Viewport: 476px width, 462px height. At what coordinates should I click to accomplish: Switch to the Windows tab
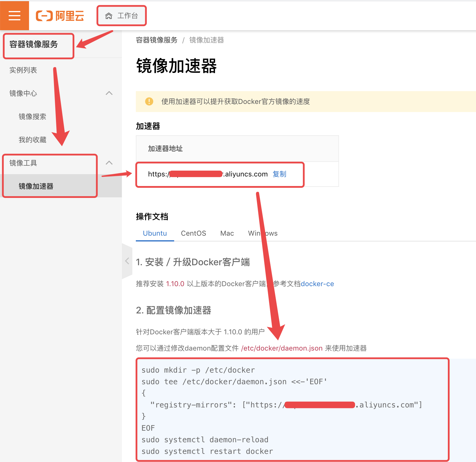(x=263, y=233)
